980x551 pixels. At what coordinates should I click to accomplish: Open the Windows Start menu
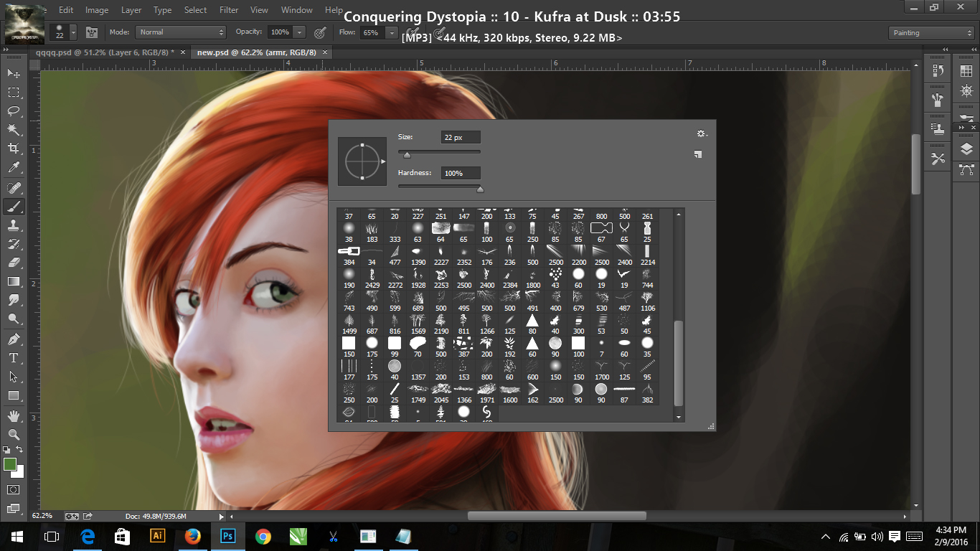coord(17,536)
